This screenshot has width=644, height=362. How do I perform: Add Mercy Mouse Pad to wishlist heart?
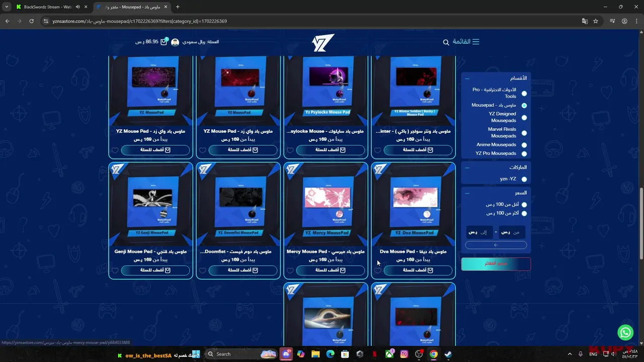point(290,270)
